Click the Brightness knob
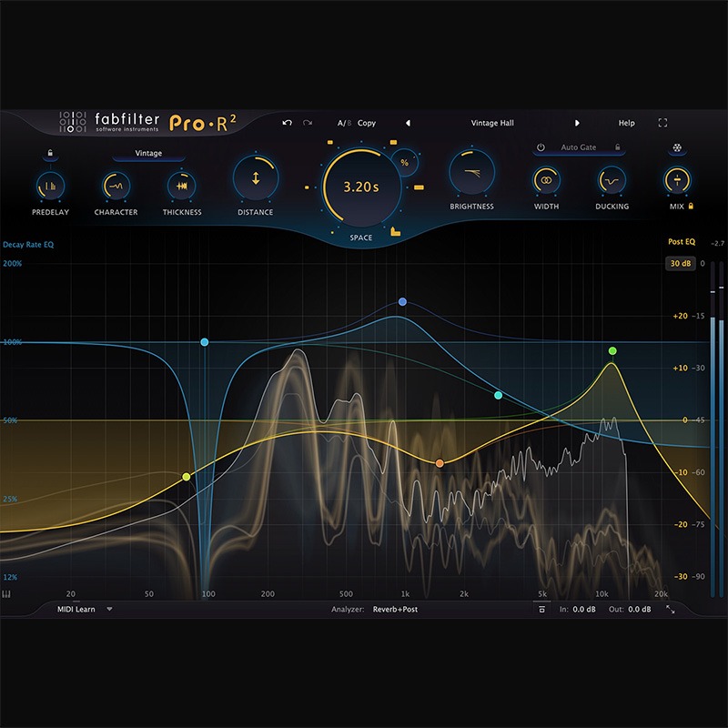The height and width of the screenshot is (728, 728). (x=471, y=172)
